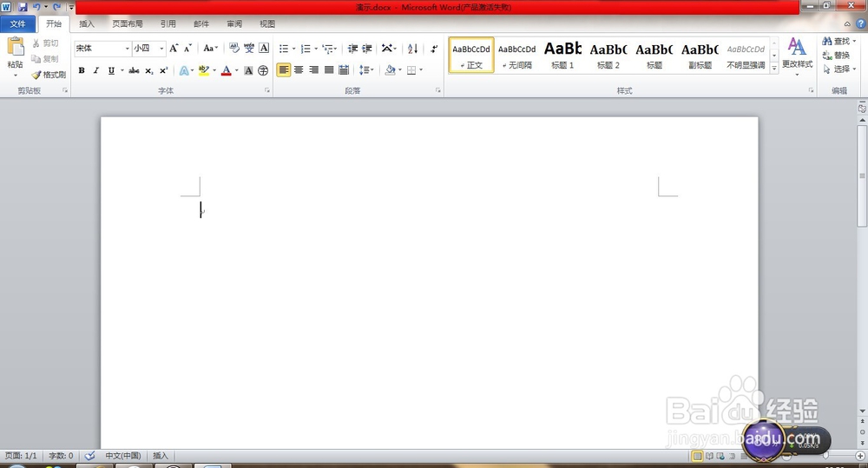The height and width of the screenshot is (468, 868).
Task: Toggle Show/Hide paragraph marks
Action: click(x=434, y=49)
